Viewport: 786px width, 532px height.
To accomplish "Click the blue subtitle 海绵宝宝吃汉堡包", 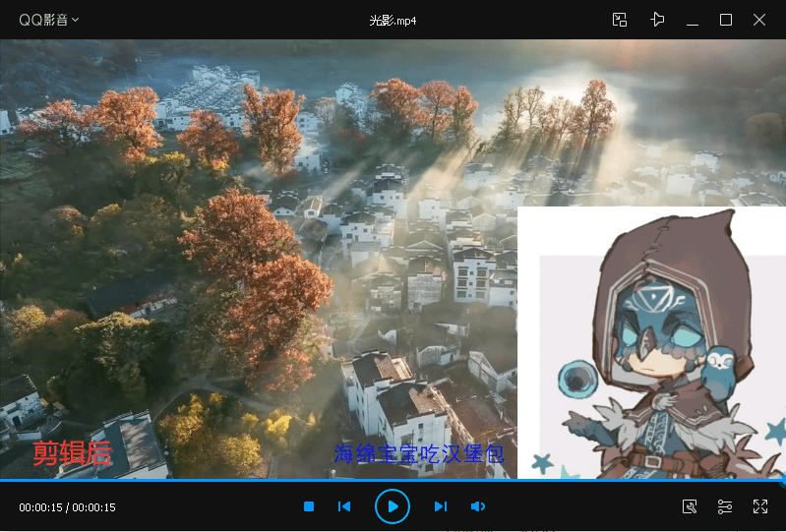I will 418,454.
